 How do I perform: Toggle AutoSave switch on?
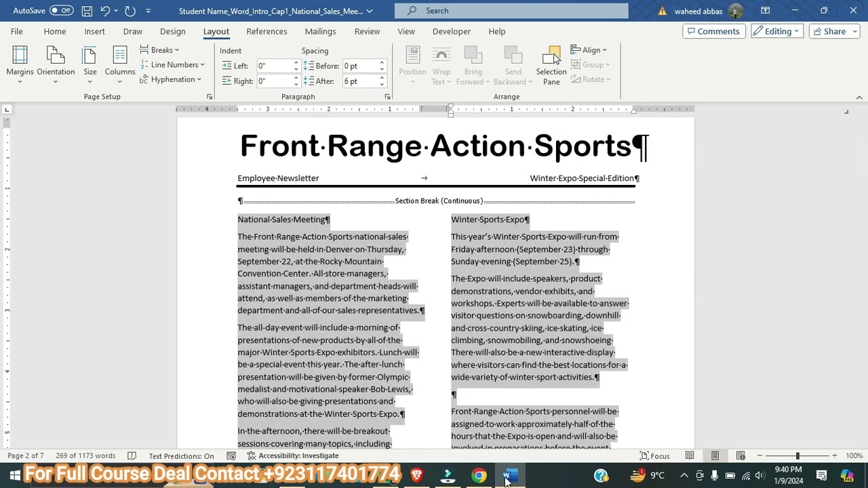[x=61, y=11]
